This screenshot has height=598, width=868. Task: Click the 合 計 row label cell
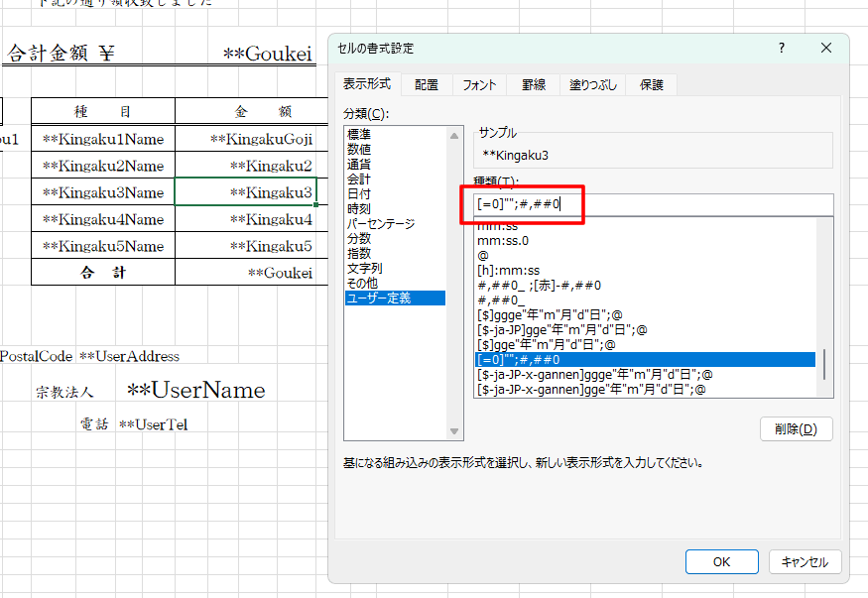click(103, 272)
